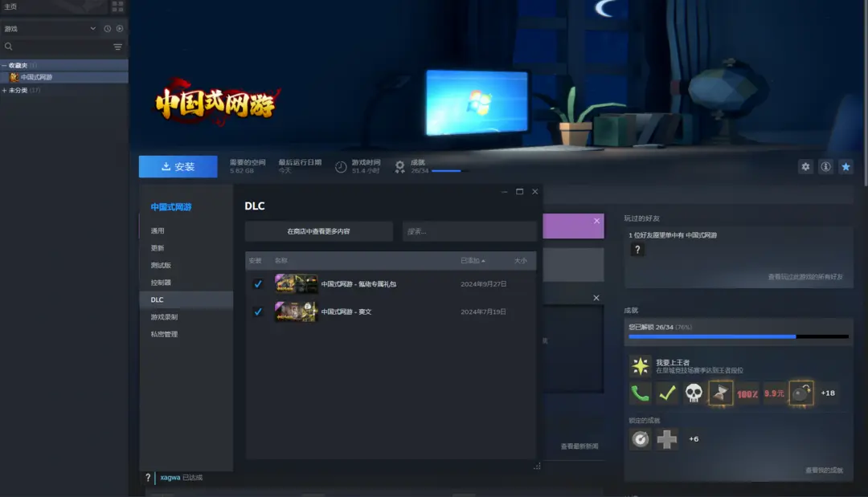Open the 测试版 properties tab

pos(186,265)
